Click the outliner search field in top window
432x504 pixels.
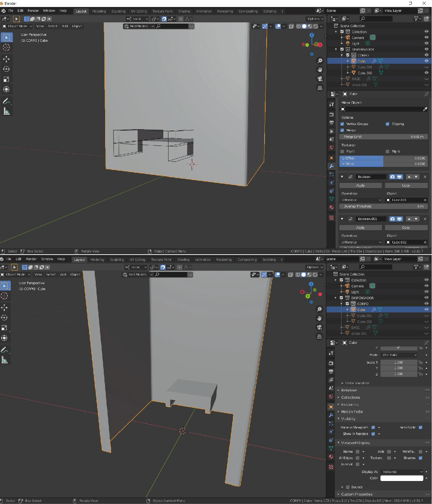point(376,19)
